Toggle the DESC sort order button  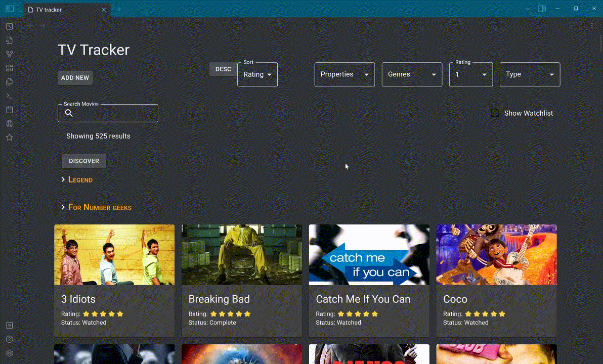click(223, 69)
